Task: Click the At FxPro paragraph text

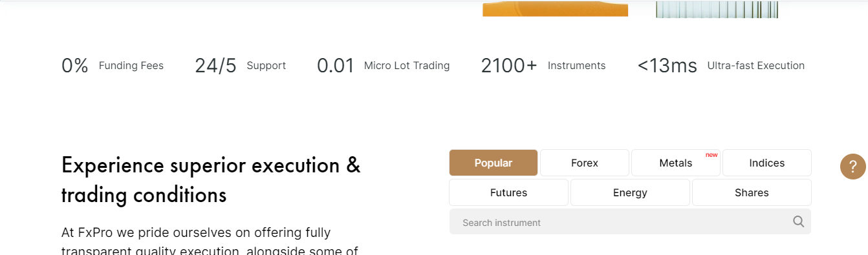Action: click(210, 241)
